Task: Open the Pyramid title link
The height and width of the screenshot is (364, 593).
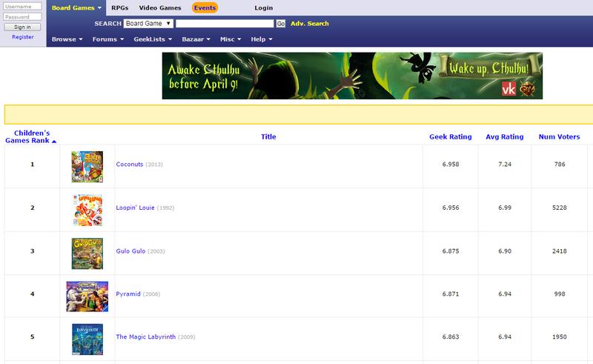Action: pyautogui.click(x=128, y=294)
